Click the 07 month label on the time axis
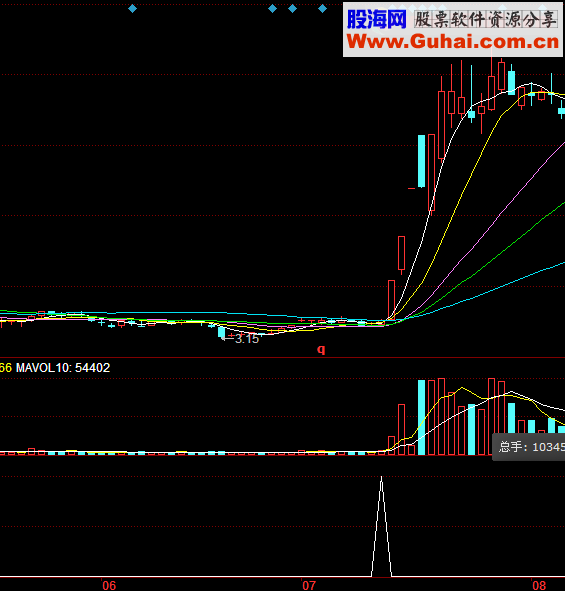Screen dimensions: 565x591 point(309,585)
